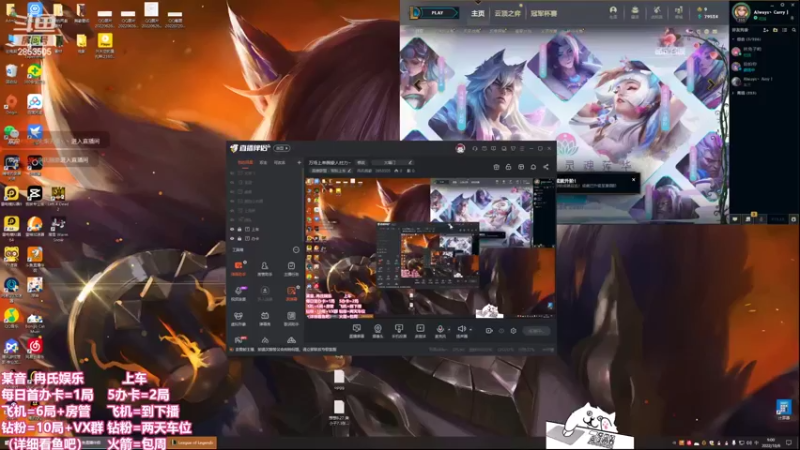This screenshot has height=450, width=800.
Task: Select the first orange scene tab in streaming app
Action: [x=245, y=163]
